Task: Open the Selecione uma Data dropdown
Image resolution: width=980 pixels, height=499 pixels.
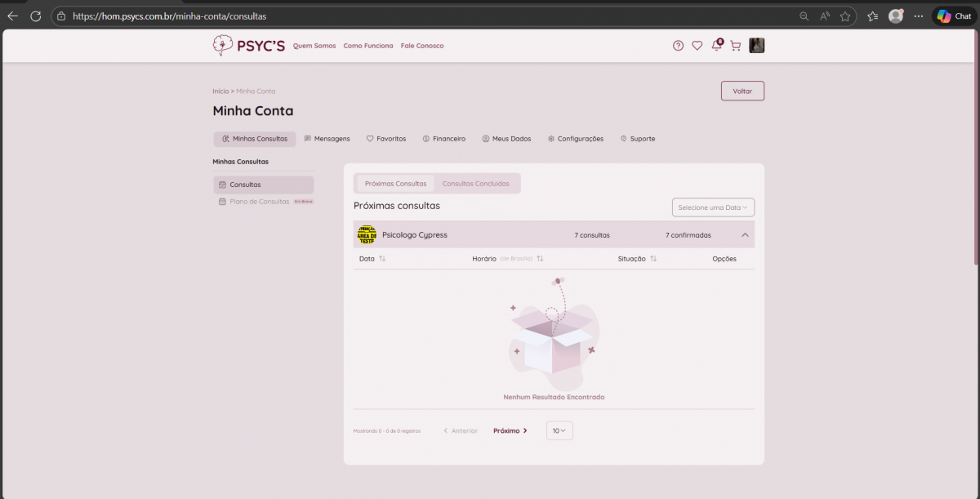Action: (x=713, y=207)
